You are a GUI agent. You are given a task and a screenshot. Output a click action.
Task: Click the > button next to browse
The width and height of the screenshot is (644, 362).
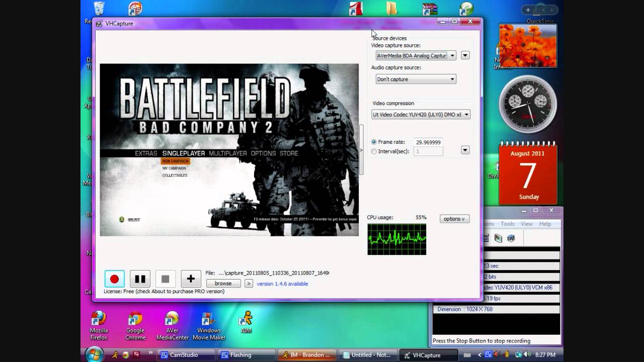pyautogui.click(x=249, y=284)
